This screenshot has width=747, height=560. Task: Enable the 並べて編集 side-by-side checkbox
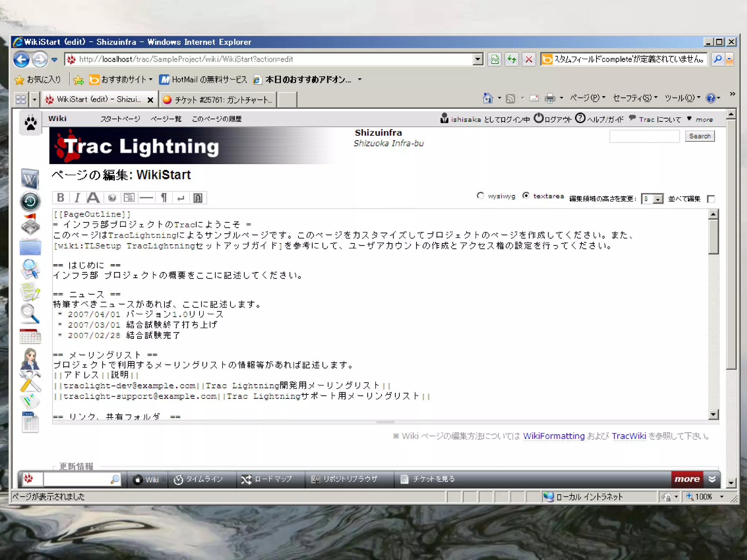click(711, 199)
